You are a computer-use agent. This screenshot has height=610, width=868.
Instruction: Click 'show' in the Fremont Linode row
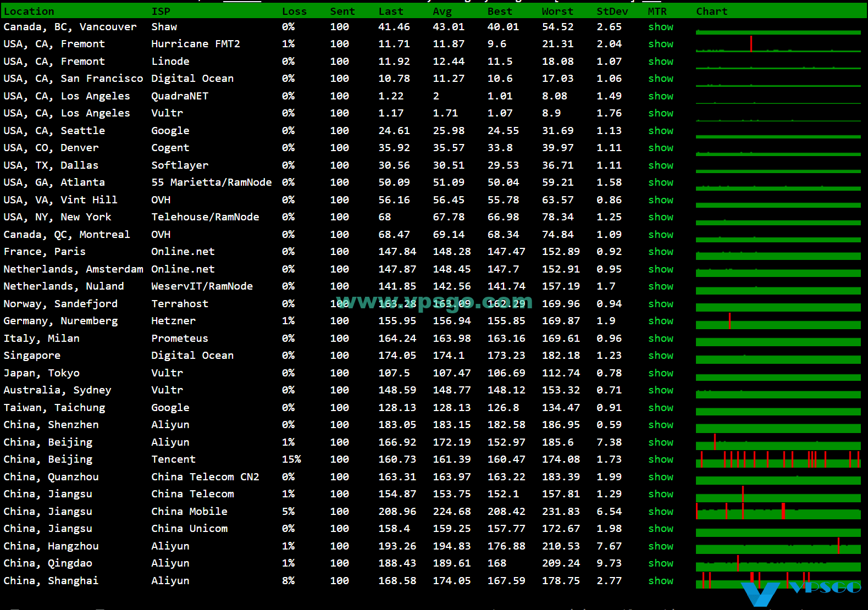click(660, 62)
